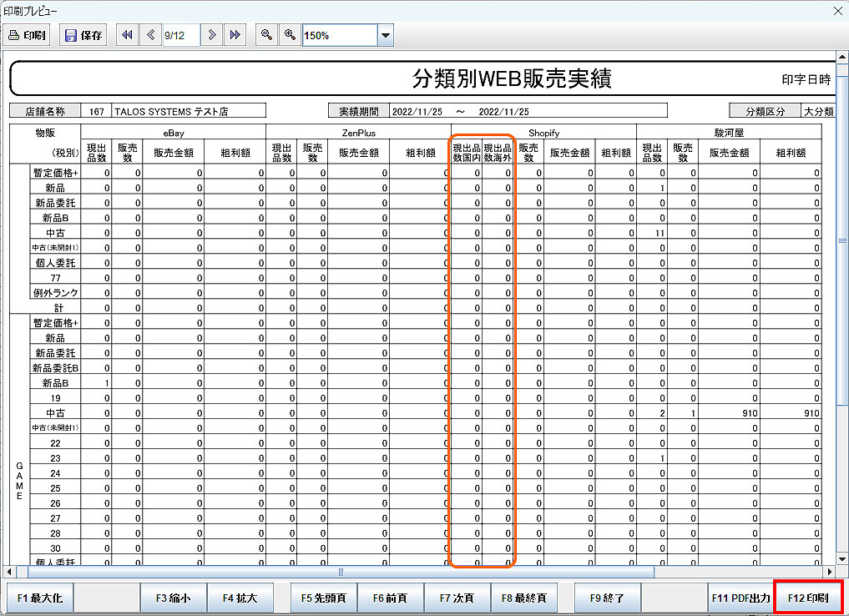Save the report using the floppy disk button
Image resolution: width=849 pixels, height=616 pixels.
point(83,36)
